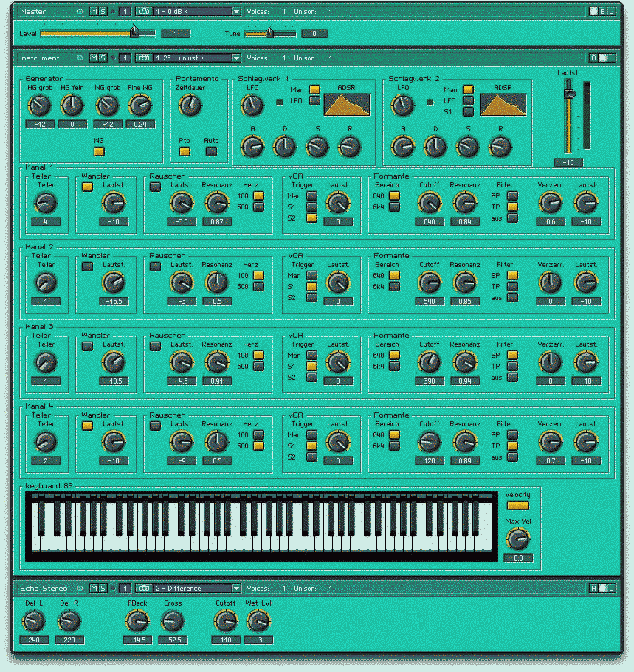Click the Max Vel knob by the keyboard
The image size is (634, 672).
point(517,540)
